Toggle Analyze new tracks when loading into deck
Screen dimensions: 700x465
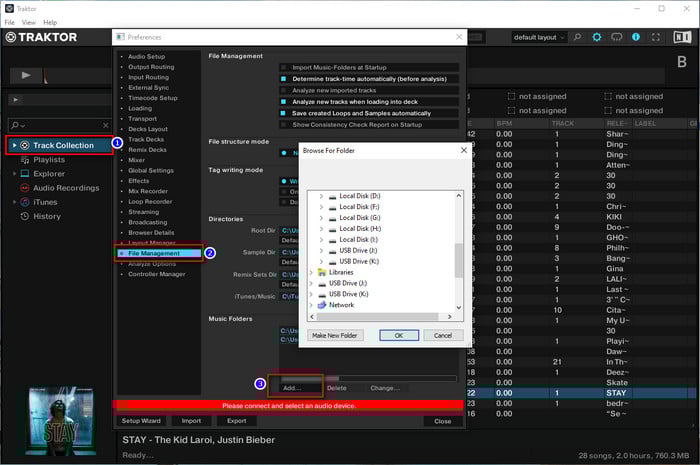click(x=283, y=102)
